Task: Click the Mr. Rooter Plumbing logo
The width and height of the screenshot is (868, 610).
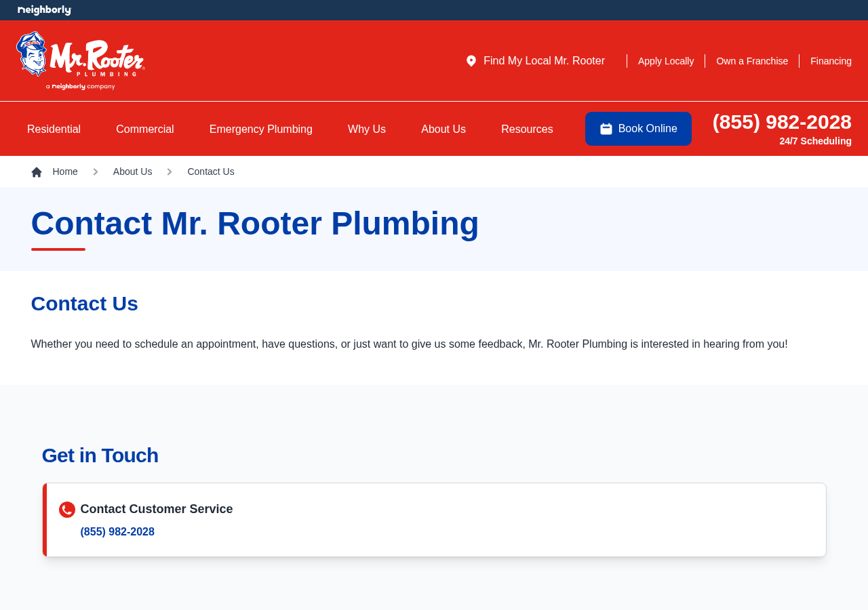Action: pyautogui.click(x=81, y=60)
